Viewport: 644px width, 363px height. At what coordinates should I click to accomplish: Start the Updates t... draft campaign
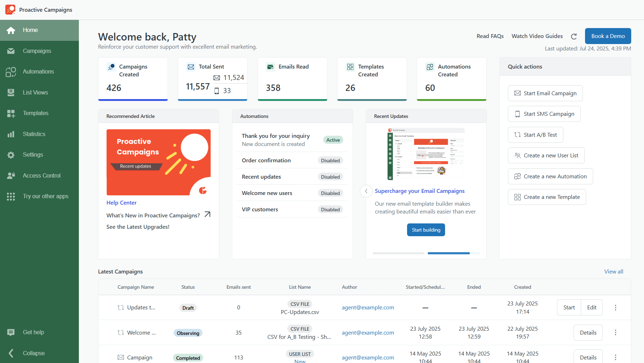coord(569,308)
